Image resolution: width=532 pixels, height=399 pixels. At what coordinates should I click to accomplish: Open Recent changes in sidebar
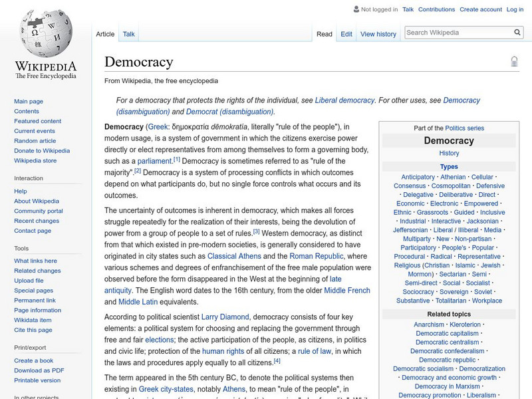coord(37,221)
